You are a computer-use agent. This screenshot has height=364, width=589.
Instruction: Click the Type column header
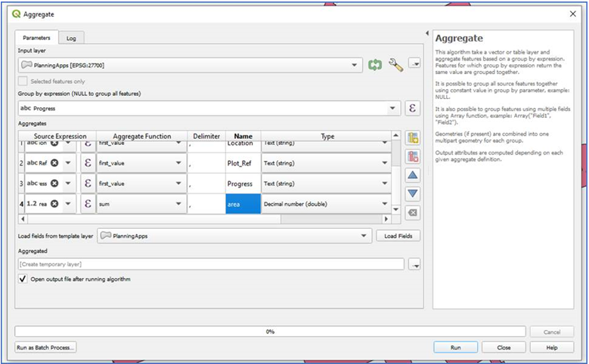click(327, 136)
